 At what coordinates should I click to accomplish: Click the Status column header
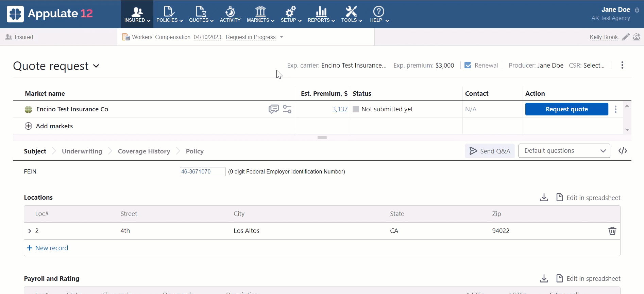tap(362, 94)
